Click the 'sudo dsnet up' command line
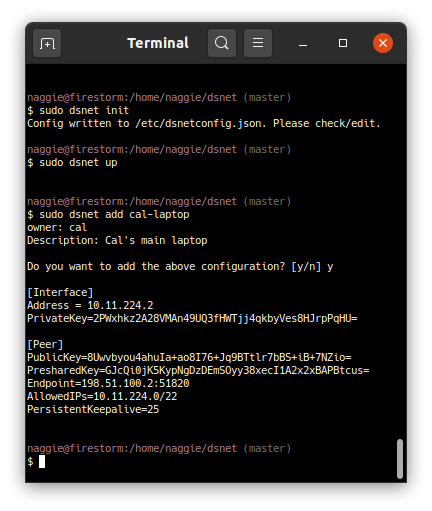This screenshot has width=432, height=511. pyautogui.click(x=72, y=163)
